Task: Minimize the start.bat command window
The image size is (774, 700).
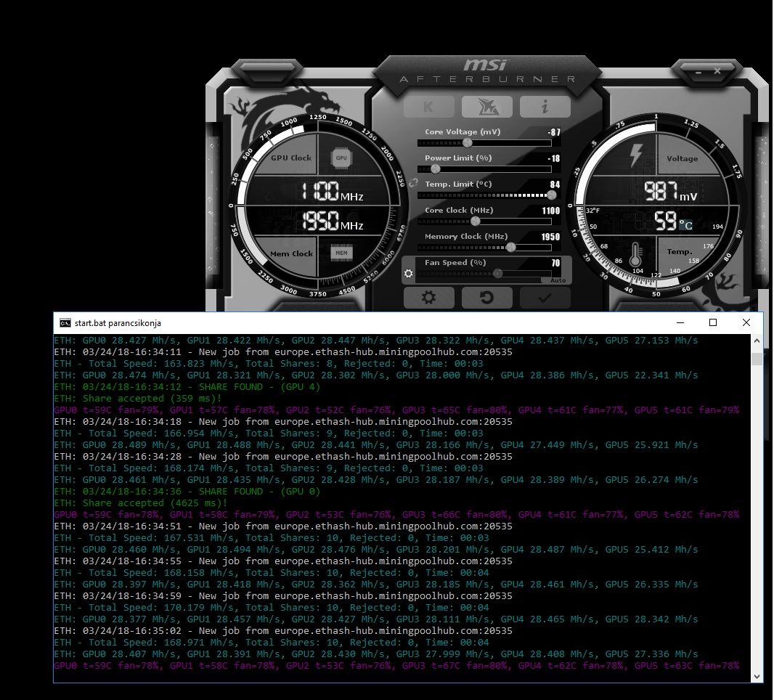Action: (680, 323)
